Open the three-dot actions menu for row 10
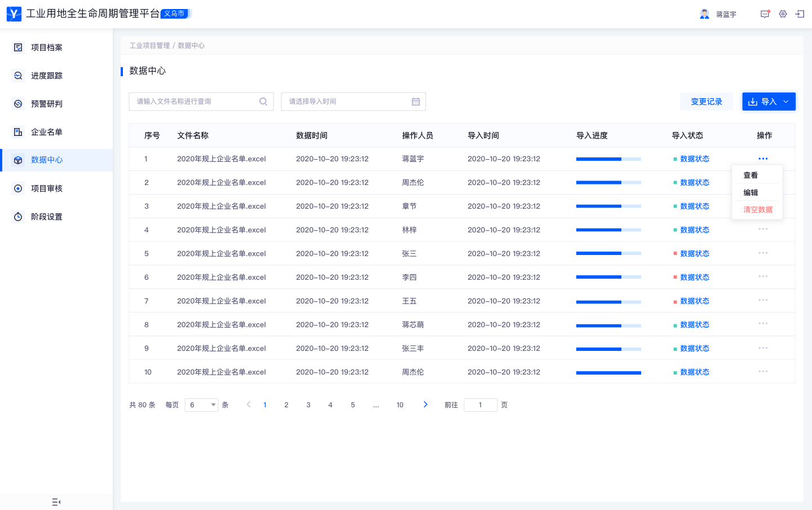This screenshot has width=812, height=510. 763,371
